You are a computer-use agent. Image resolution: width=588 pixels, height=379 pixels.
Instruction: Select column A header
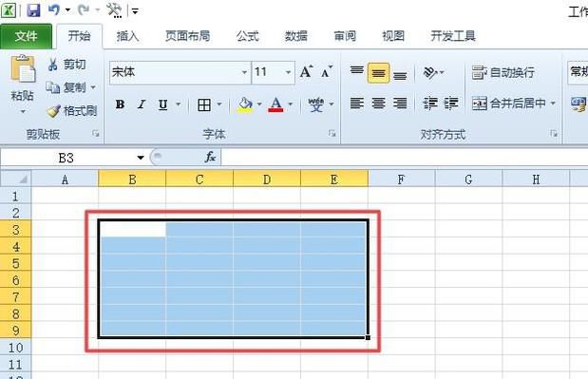coord(65,179)
